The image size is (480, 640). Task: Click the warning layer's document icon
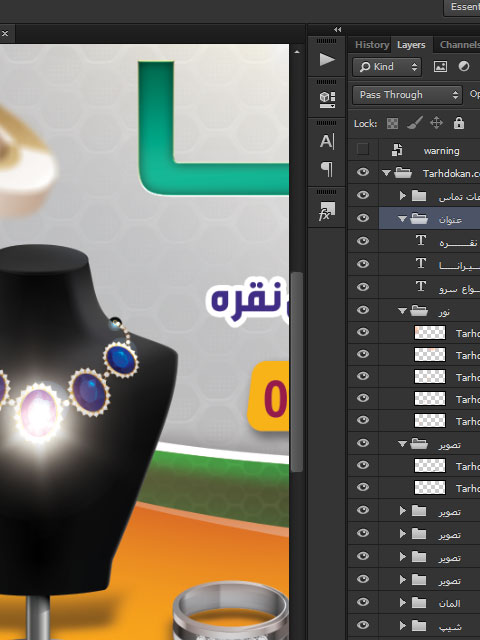[x=397, y=150]
